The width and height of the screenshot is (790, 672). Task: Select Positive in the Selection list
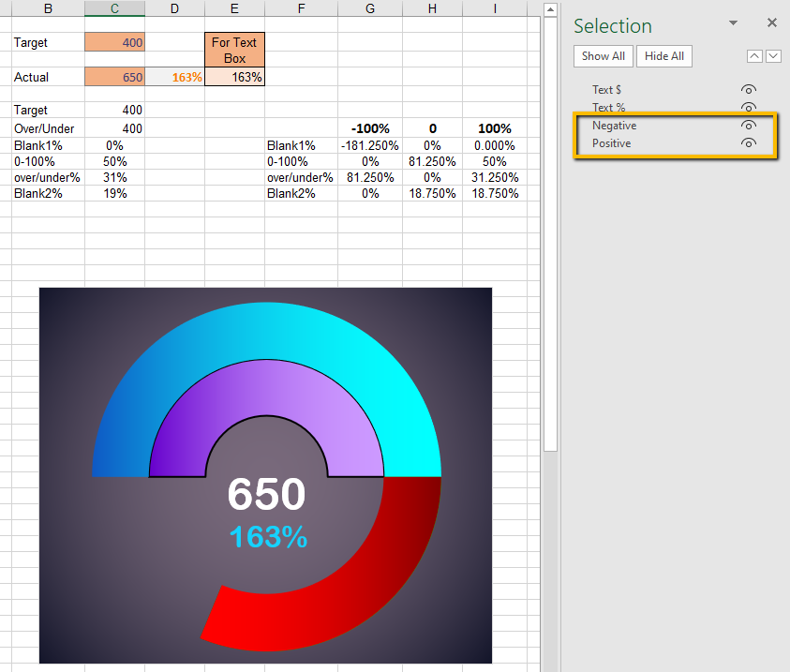611,143
